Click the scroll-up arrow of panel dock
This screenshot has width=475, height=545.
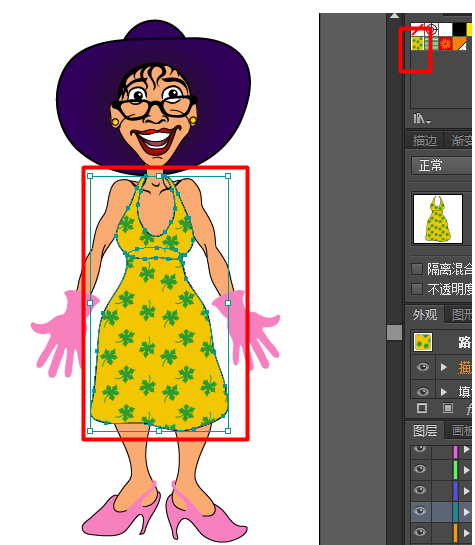tap(394, 15)
